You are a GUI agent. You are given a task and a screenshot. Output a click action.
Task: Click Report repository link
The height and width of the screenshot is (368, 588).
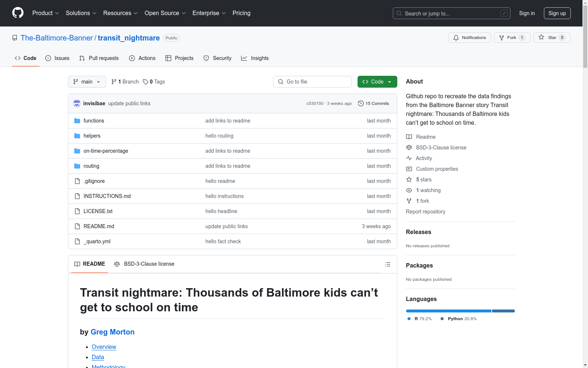tap(426, 212)
